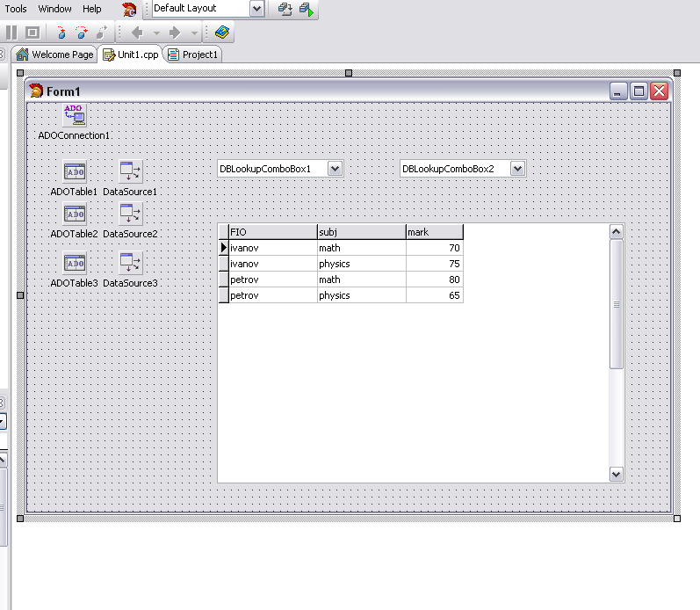Viewport: 700px width, 610px height.
Task: Switch to the Project1 tab
Action: (193, 54)
